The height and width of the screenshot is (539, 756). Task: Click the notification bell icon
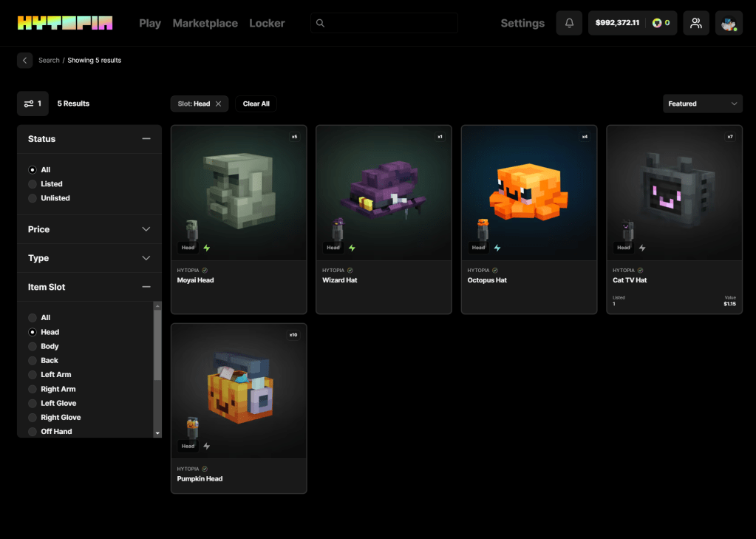coord(569,23)
